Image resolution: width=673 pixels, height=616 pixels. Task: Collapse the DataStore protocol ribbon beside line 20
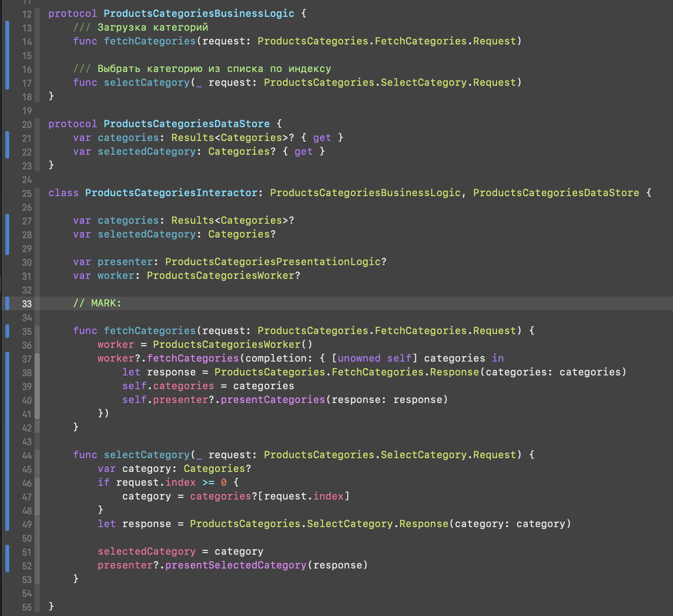[37, 144]
